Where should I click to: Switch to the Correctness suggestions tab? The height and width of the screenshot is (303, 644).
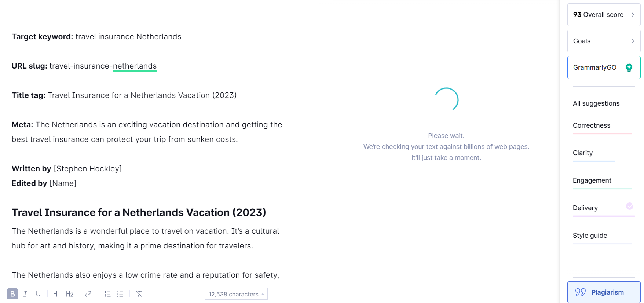(591, 125)
